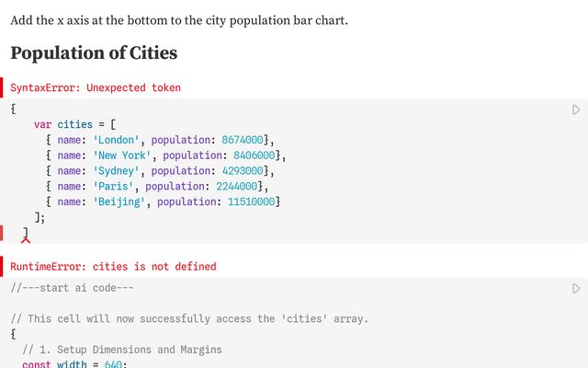Click the '//---start ai code---' comment
Image resolution: width=588 pixels, height=368 pixels.
click(73, 289)
